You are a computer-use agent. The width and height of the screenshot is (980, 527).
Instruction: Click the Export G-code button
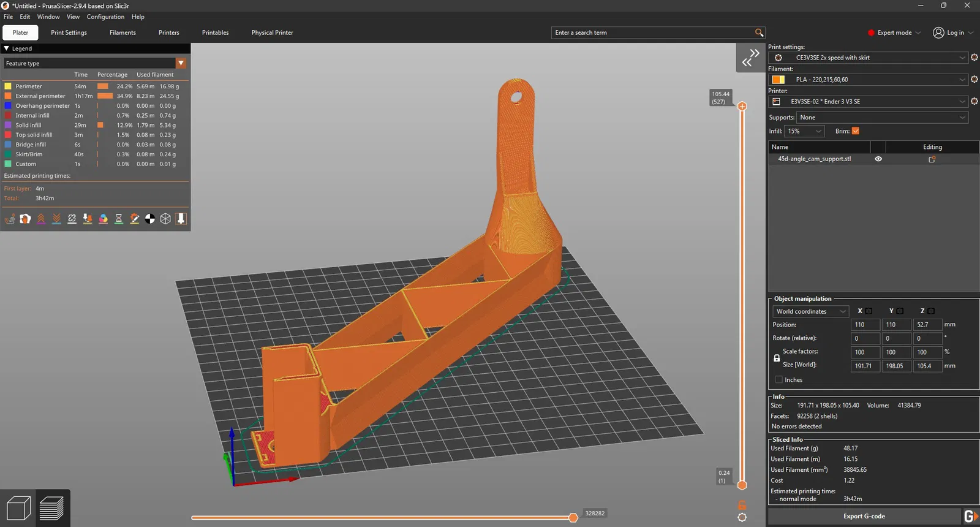864,516
